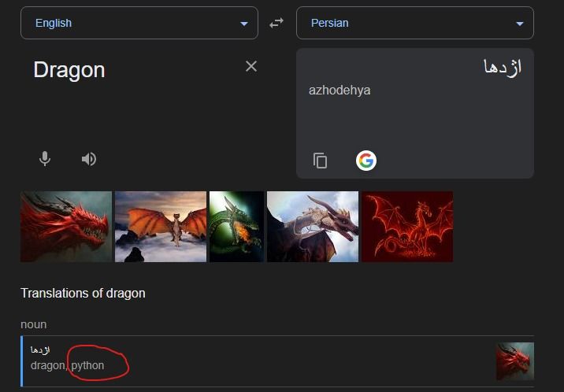Click the 'dragon' back-translation word
The width and height of the screenshot is (564, 392).
tap(48, 365)
